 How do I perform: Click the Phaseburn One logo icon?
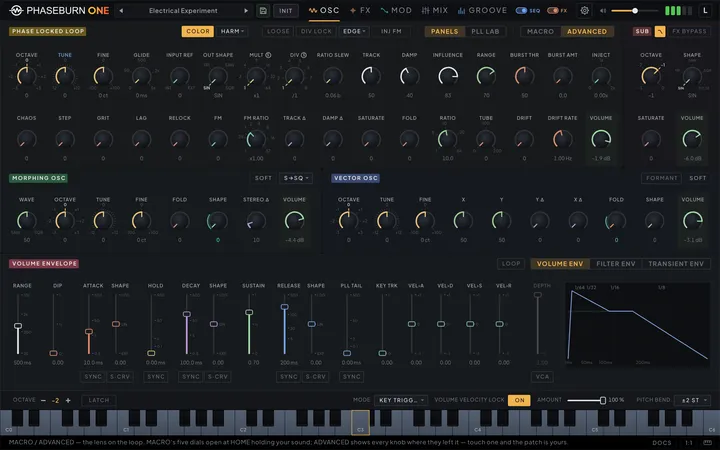[x=16, y=10]
